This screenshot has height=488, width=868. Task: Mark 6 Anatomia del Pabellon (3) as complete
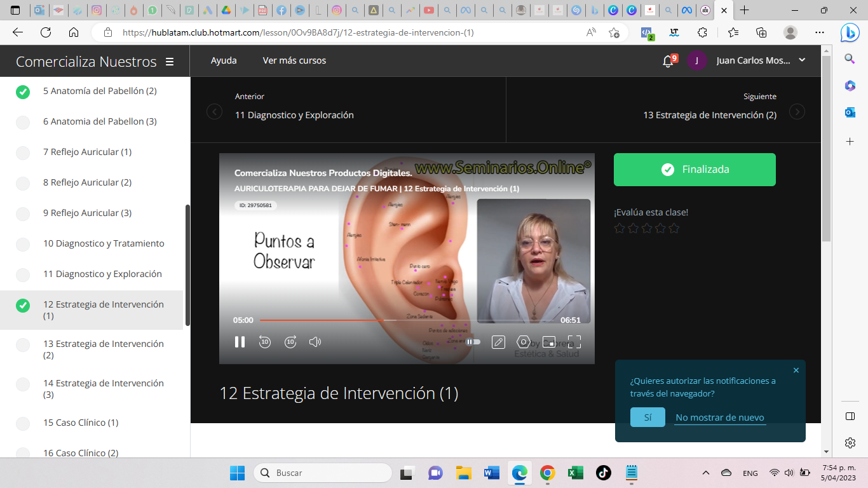[x=23, y=123]
